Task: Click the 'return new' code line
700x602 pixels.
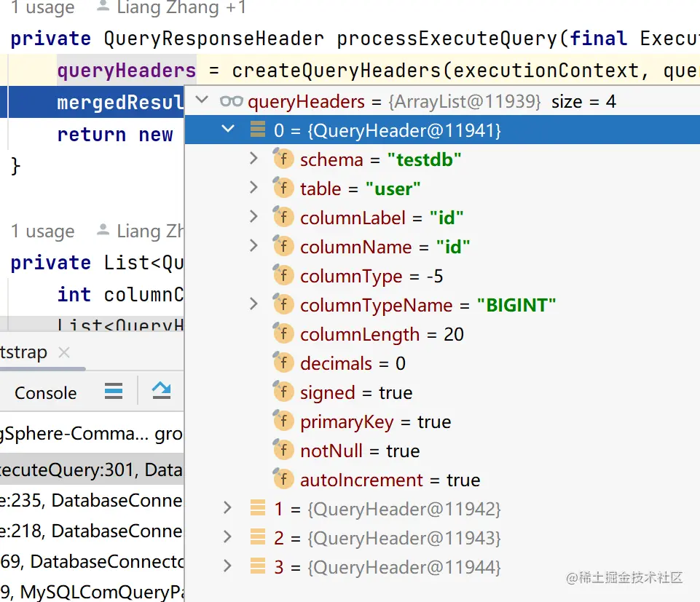Action: click(x=115, y=135)
